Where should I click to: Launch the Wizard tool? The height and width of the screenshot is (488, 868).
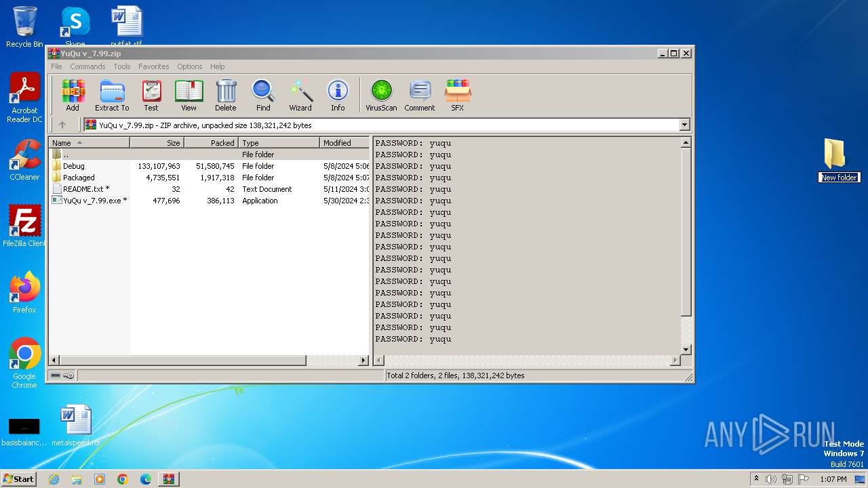300,96
